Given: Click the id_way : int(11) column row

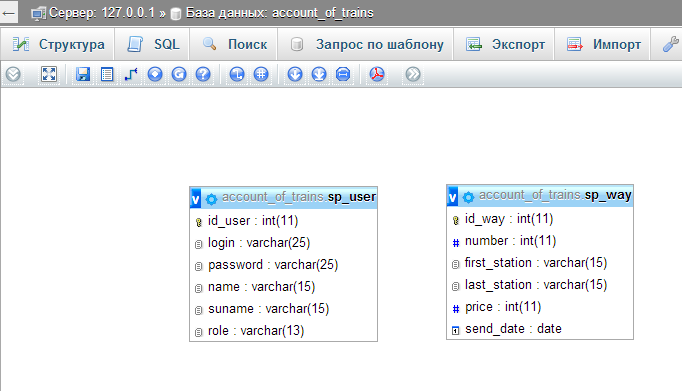Looking at the screenshot, I should (x=540, y=219).
